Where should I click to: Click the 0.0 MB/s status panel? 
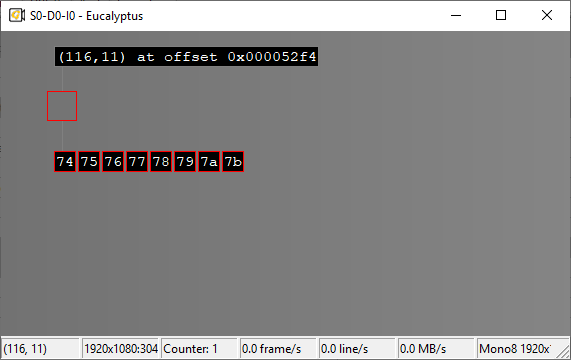(x=436, y=349)
